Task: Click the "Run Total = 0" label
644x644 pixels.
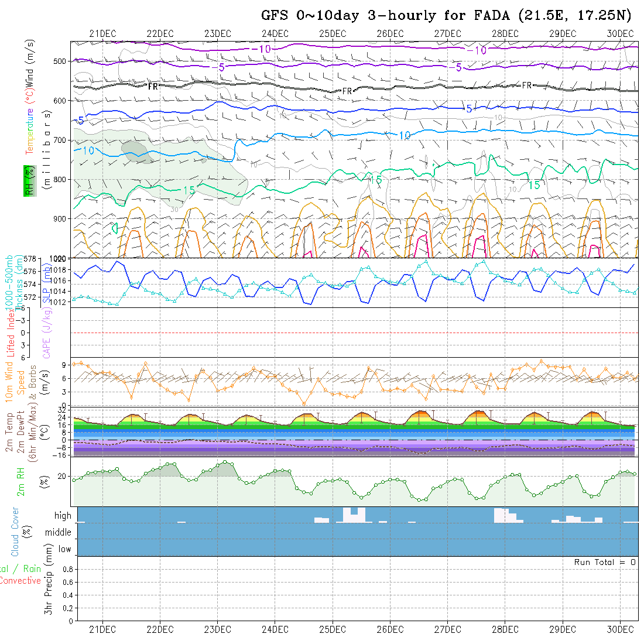Action: 605,562
